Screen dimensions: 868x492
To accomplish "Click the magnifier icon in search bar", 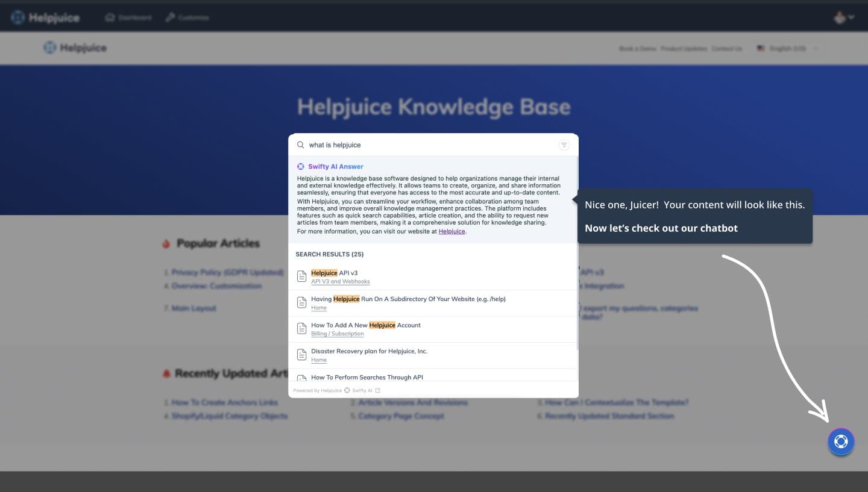I will (x=301, y=145).
